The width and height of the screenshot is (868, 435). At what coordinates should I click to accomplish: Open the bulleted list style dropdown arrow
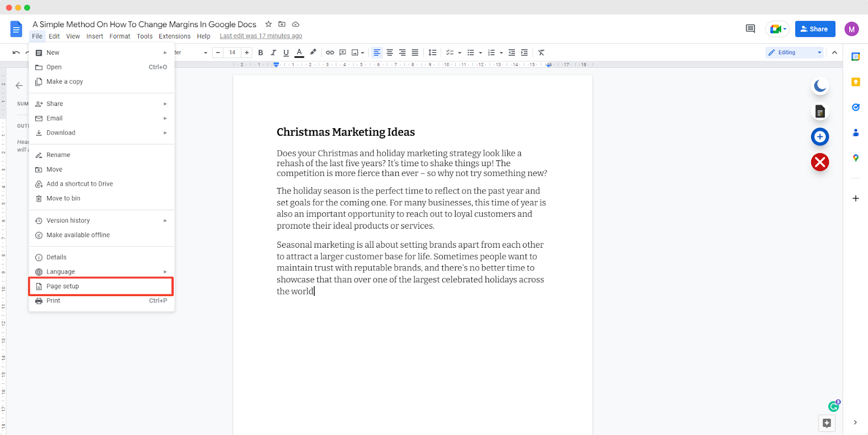[x=481, y=53]
